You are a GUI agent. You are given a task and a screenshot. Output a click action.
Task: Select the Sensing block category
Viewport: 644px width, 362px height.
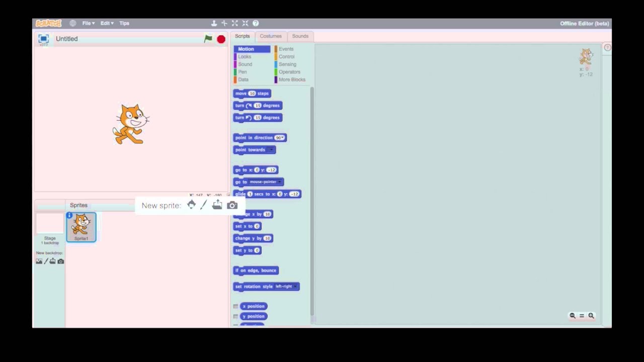(287, 64)
